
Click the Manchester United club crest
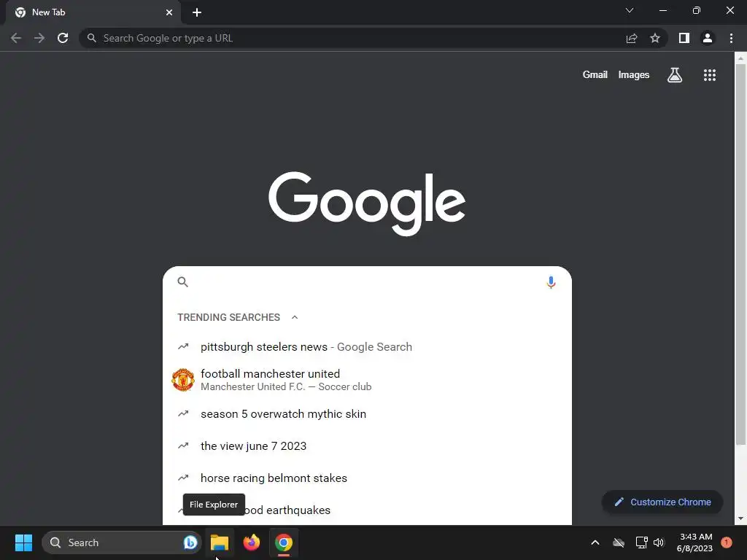tap(183, 380)
